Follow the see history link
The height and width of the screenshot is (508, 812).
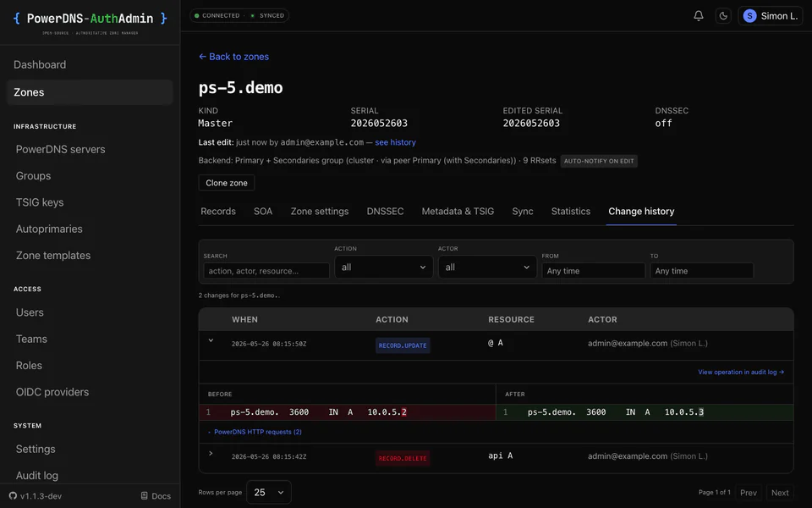coord(395,142)
